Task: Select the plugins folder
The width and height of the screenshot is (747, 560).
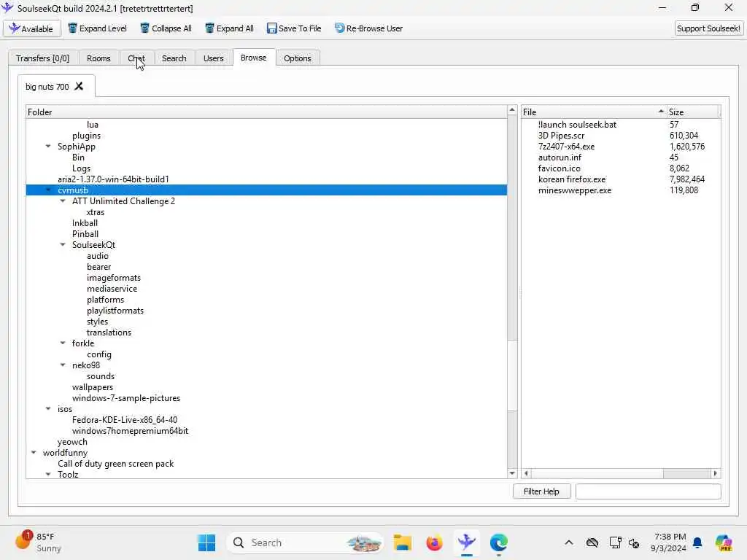Action: click(86, 135)
